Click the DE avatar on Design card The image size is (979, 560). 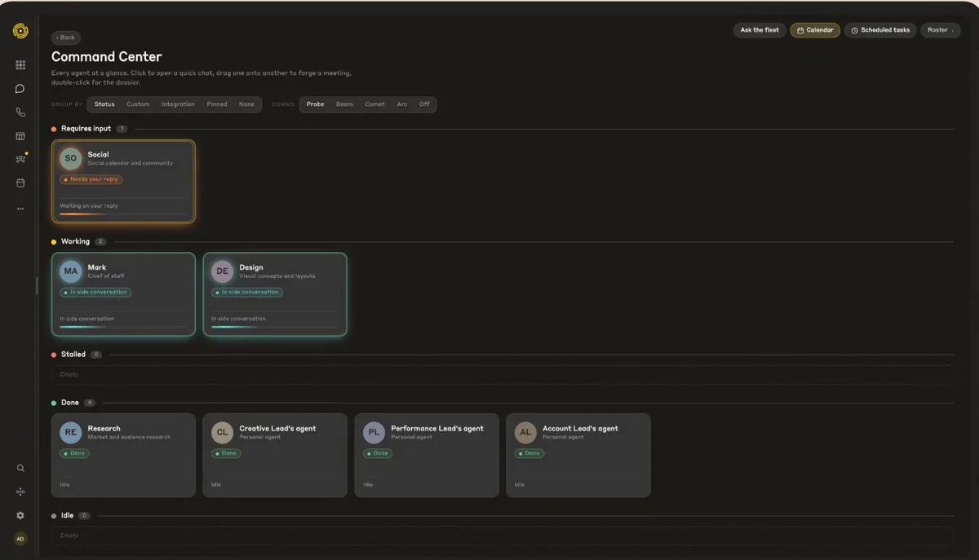223,271
